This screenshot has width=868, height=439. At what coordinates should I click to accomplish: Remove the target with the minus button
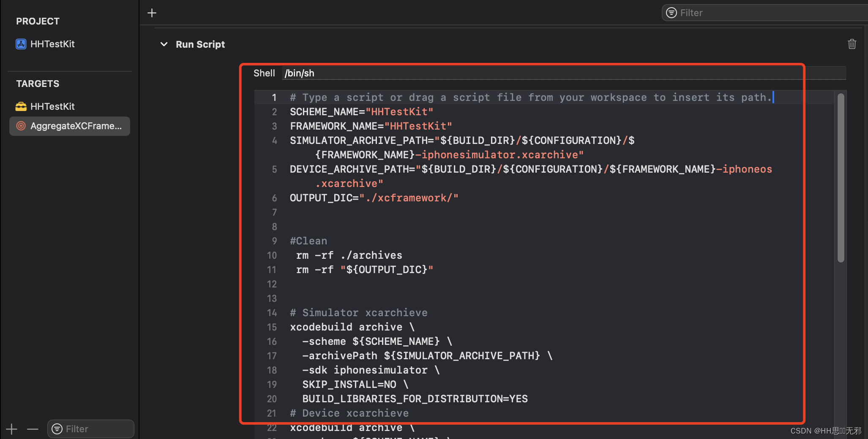tap(33, 429)
